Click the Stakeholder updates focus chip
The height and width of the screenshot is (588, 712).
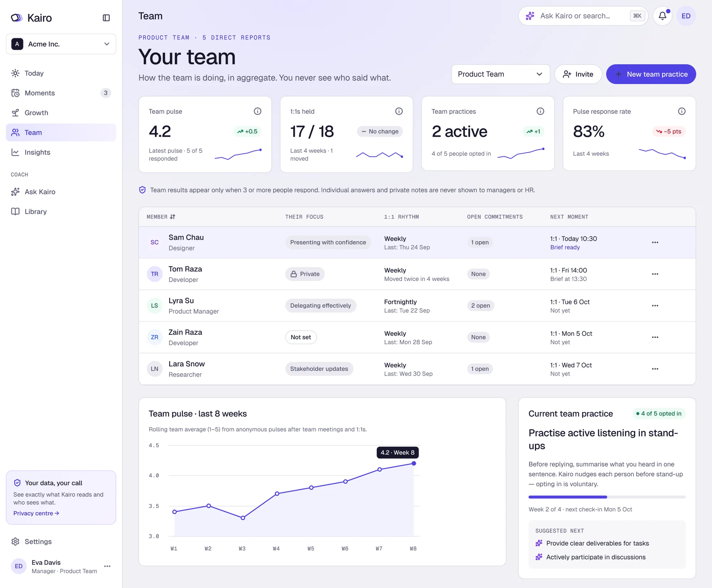pyautogui.click(x=319, y=369)
